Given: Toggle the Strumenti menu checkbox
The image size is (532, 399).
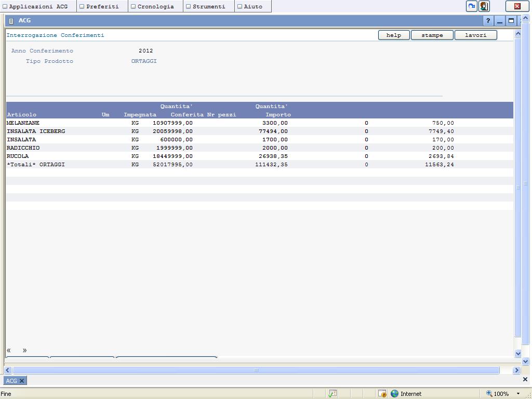Looking at the screenshot, I should tap(188, 7).
